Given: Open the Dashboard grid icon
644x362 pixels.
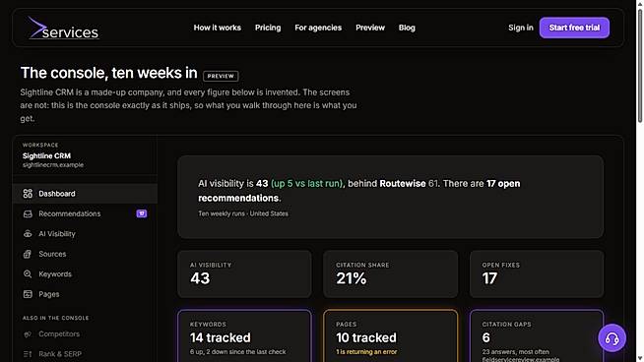Looking at the screenshot, I should tap(28, 194).
